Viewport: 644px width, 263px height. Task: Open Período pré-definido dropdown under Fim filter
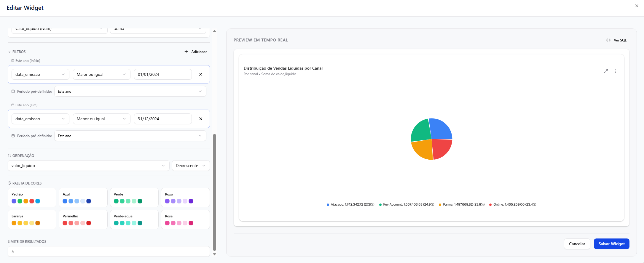pyautogui.click(x=130, y=136)
